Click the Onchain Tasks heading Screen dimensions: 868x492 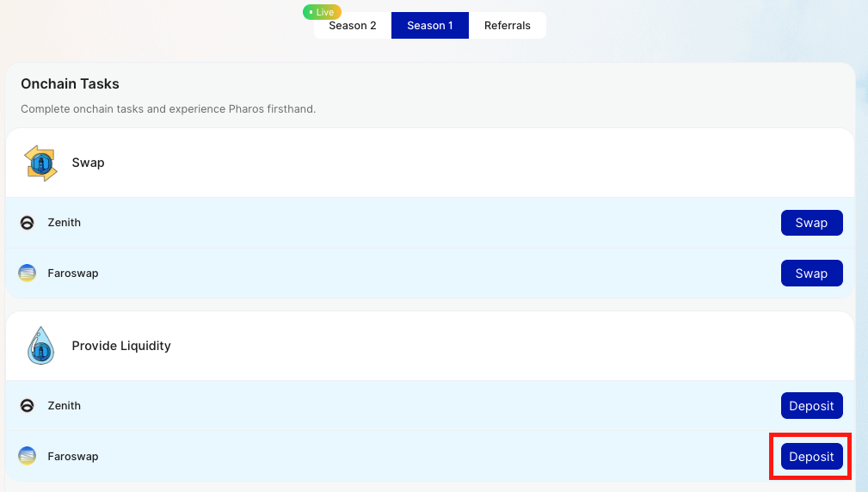(70, 84)
